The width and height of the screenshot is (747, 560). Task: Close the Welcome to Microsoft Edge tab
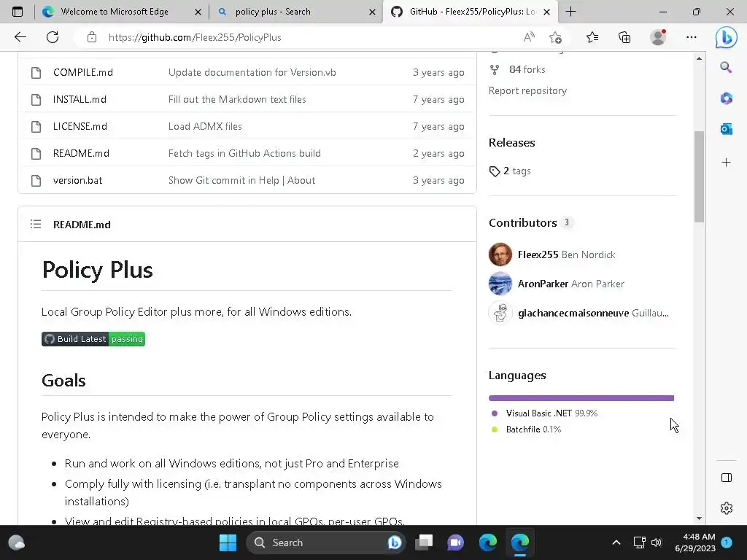198,12
